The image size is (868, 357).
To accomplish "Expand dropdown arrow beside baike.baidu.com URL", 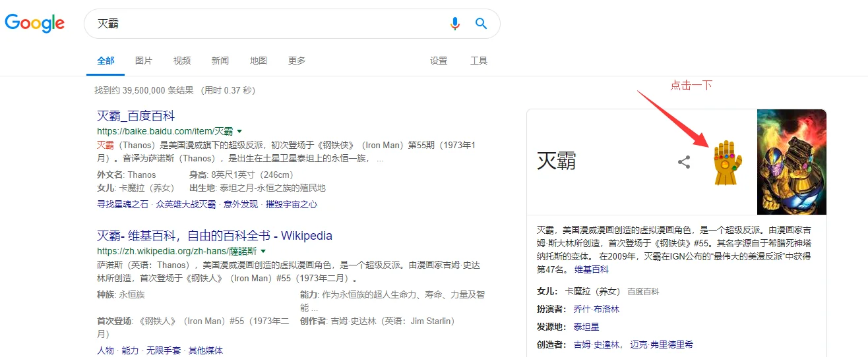I will 239,131.
